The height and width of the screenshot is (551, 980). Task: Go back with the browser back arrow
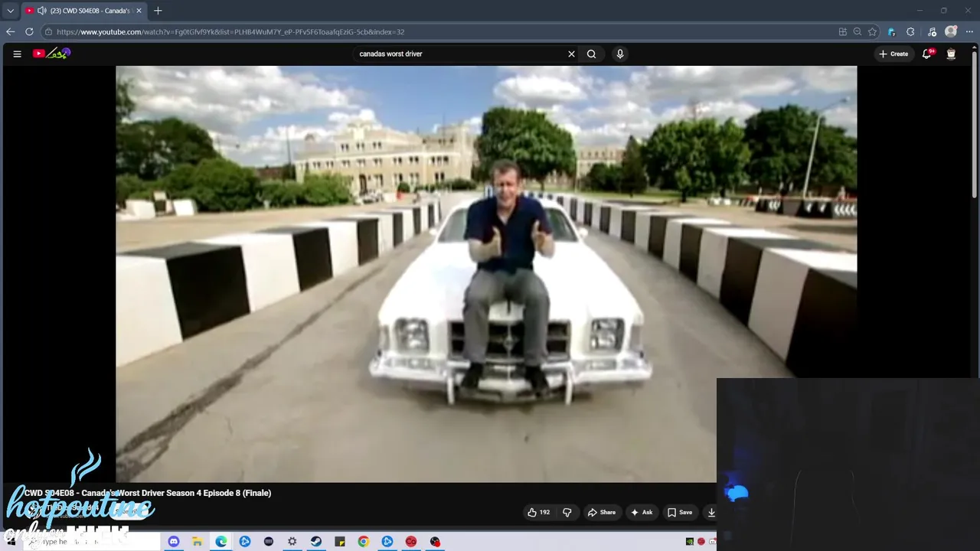[10, 31]
